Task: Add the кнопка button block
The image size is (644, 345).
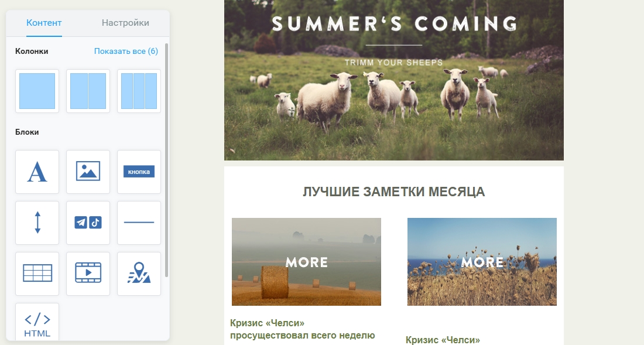Action: click(x=139, y=172)
